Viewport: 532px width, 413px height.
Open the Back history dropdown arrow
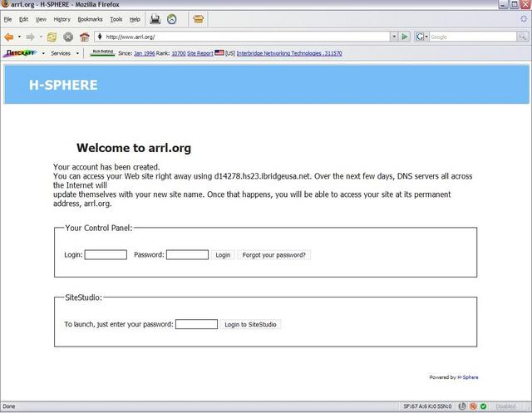[x=19, y=37]
